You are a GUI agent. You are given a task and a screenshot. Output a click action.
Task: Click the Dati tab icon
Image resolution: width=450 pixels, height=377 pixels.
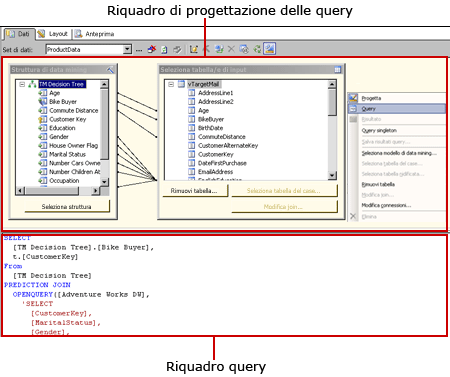click(11, 34)
